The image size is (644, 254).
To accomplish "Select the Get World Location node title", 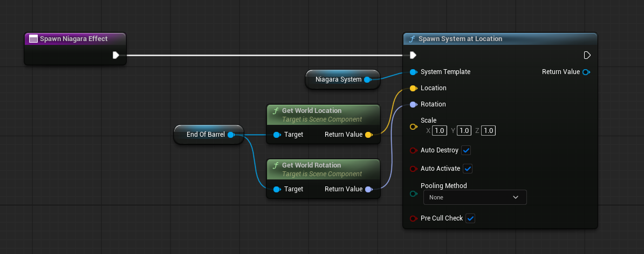I will [312, 111].
